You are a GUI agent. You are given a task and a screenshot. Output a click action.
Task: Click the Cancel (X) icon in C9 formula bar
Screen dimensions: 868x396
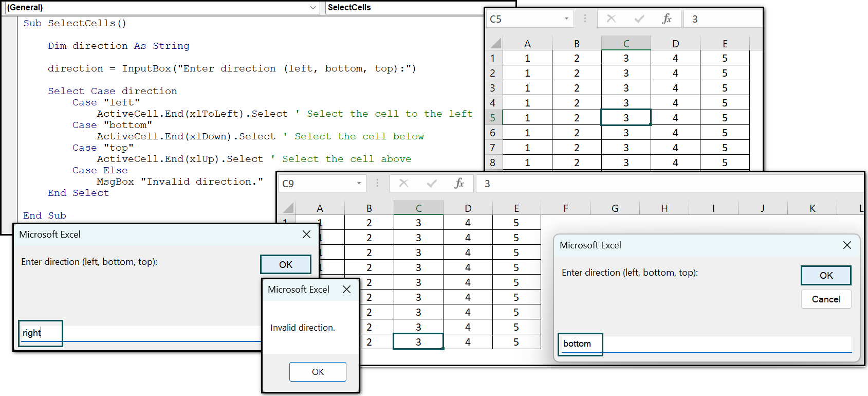[x=403, y=183]
